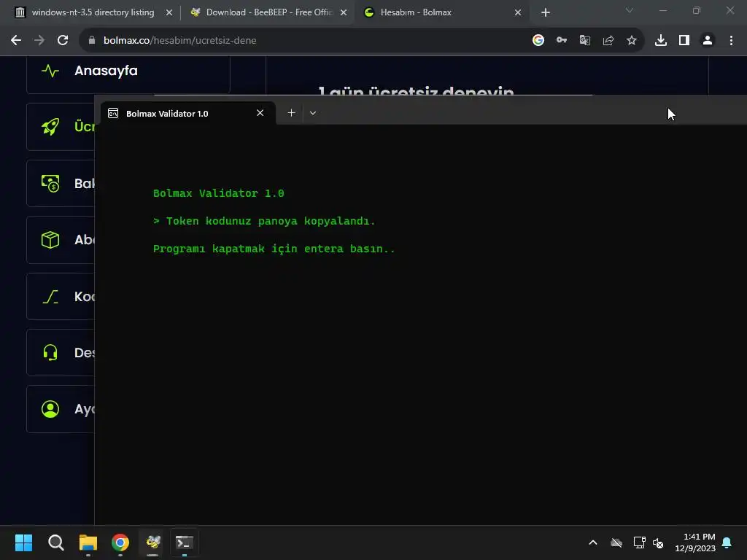Share this page icon
Screen dimensions: 747x560
point(608,41)
